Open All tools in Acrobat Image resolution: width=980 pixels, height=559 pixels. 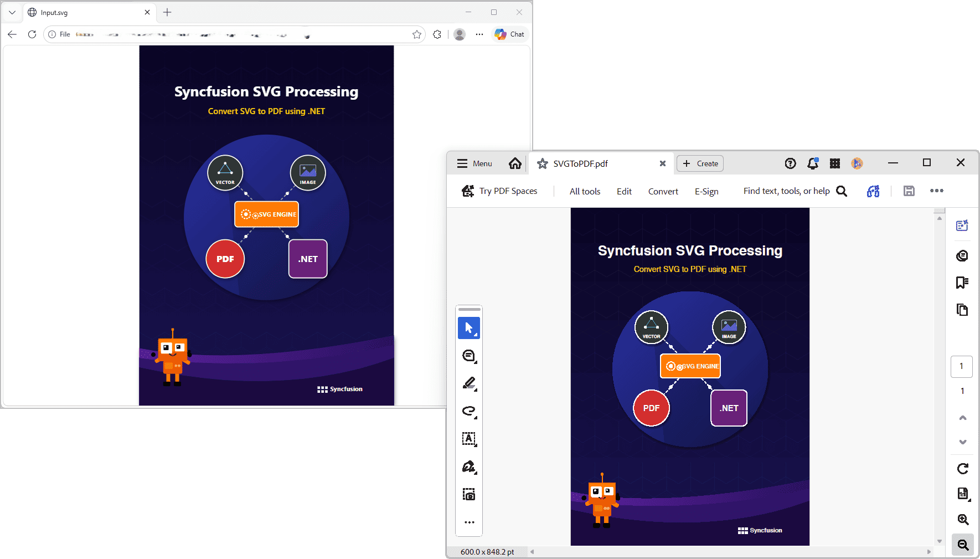click(x=585, y=191)
